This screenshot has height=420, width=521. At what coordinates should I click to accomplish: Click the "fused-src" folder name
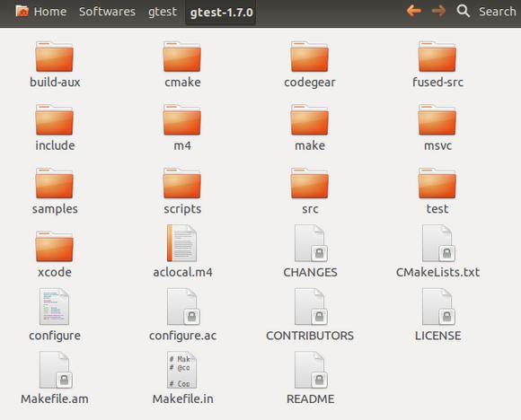coord(437,82)
